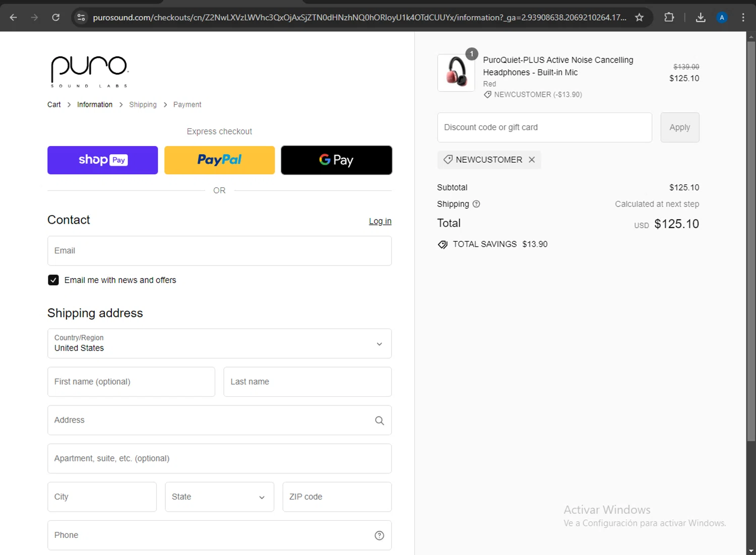Focus the Email input field
This screenshot has height=555, width=756.
tap(219, 251)
